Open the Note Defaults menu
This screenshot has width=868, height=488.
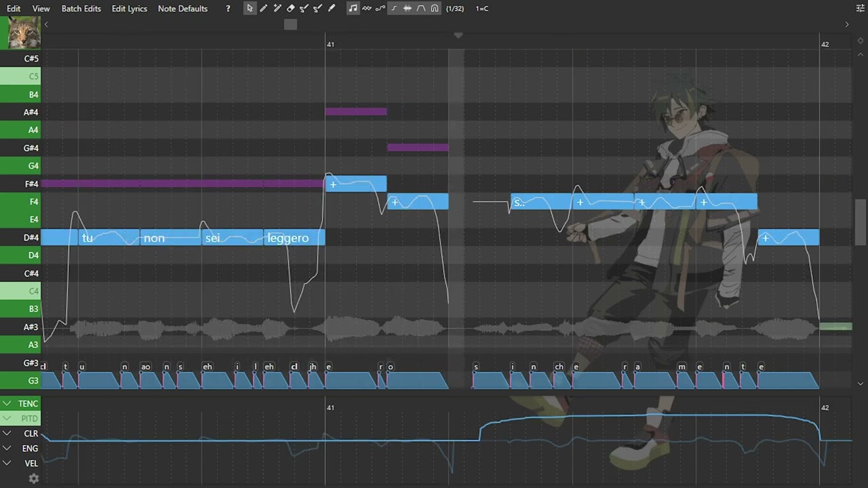coord(182,9)
